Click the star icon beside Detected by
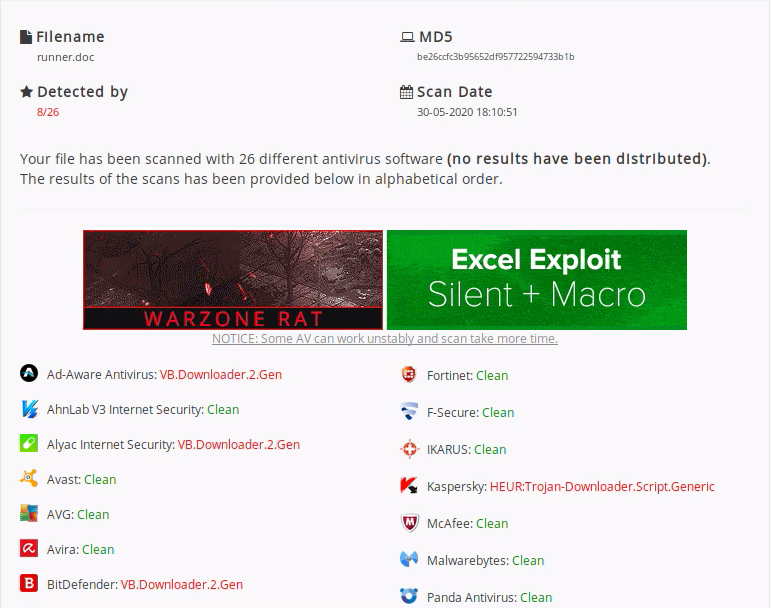The image size is (772, 608). point(27,92)
